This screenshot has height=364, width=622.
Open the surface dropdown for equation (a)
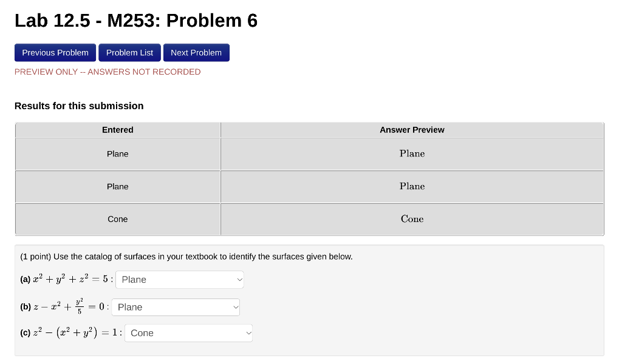point(179,279)
